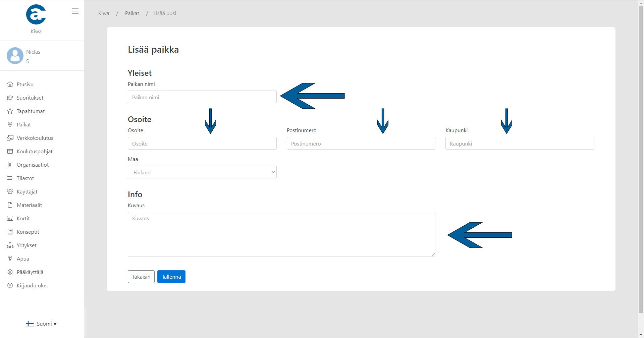Open the Suomi language selector
This screenshot has height=338, width=644.
pyautogui.click(x=41, y=324)
